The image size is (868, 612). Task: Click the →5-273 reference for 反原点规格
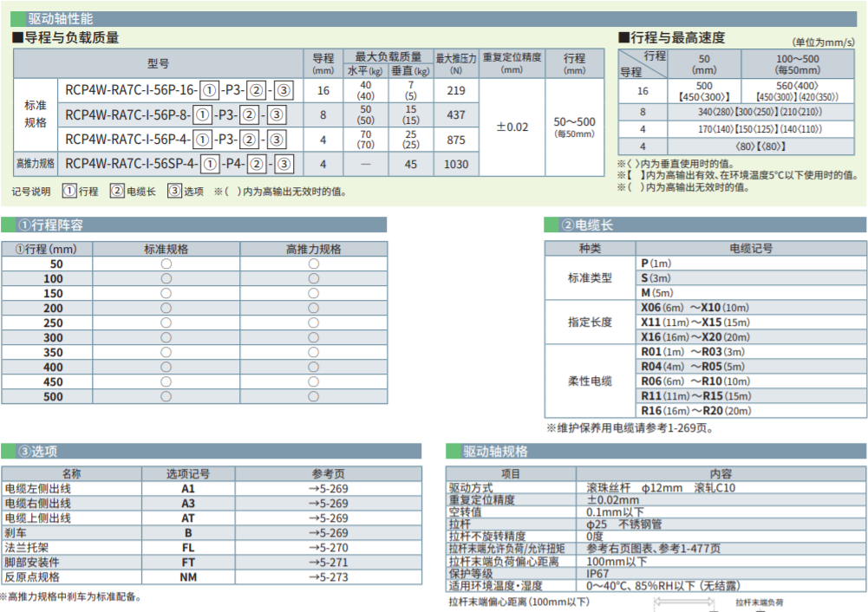[x=329, y=577]
